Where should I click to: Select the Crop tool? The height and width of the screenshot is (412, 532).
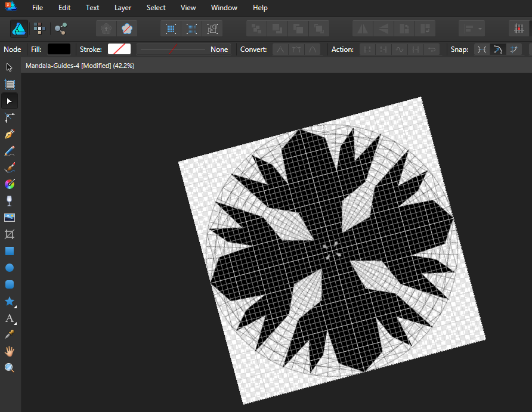pos(10,234)
